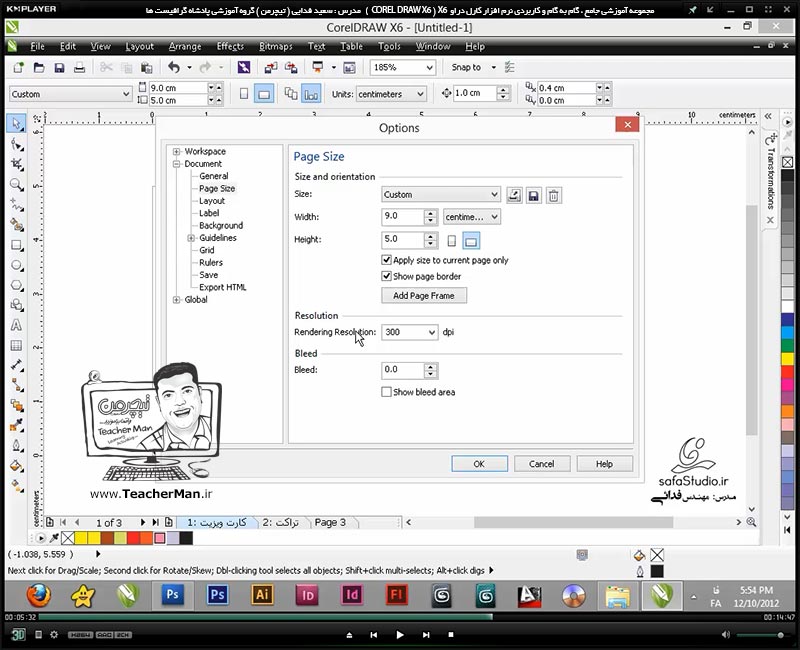Open the Bitmaps menu

276,46
